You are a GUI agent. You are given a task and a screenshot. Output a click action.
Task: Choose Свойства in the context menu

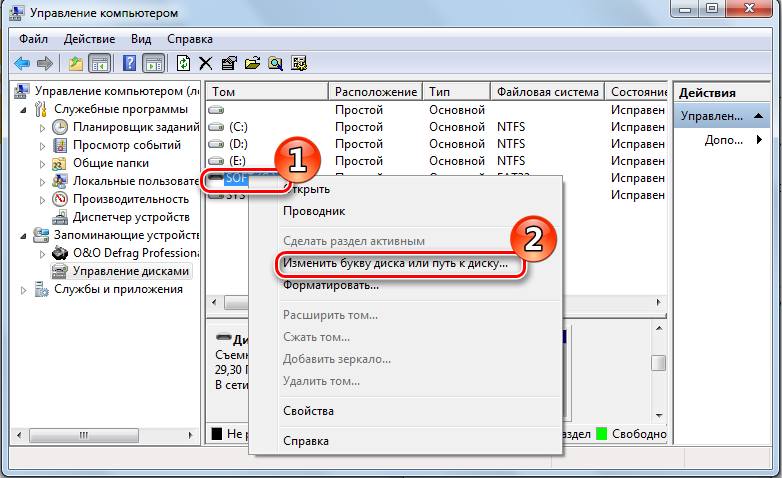405,411
